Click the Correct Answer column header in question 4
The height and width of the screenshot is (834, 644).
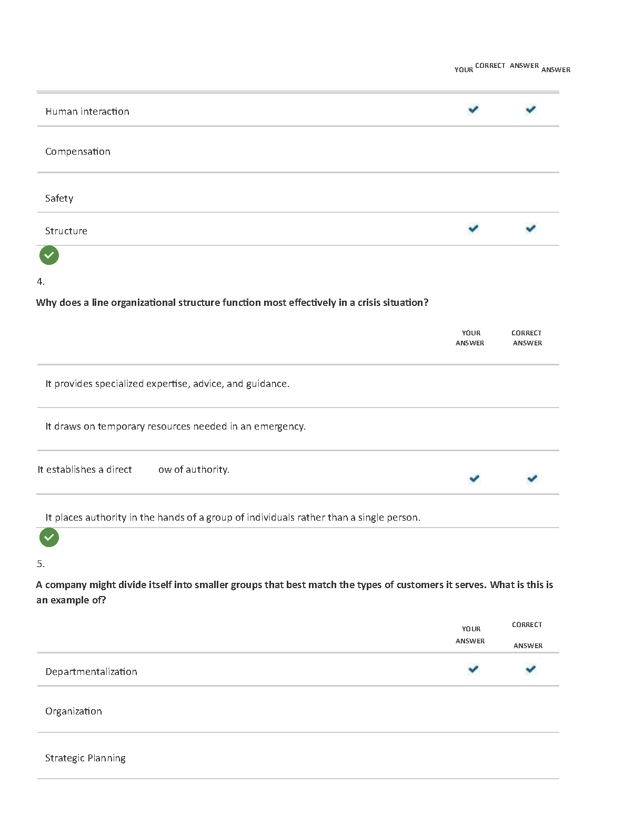527,338
